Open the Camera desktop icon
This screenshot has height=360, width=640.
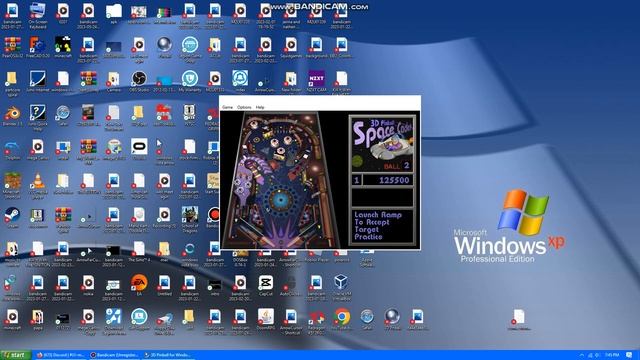[x=113, y=82]
